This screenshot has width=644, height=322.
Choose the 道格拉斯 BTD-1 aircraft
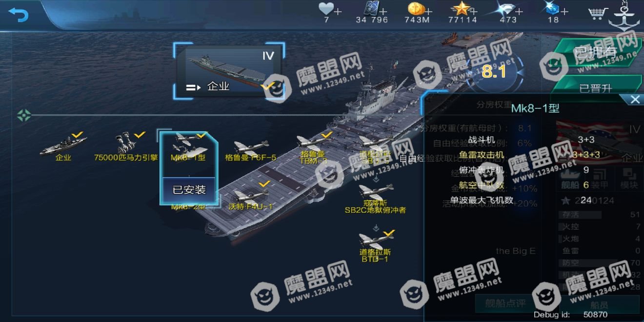(375, 247)
